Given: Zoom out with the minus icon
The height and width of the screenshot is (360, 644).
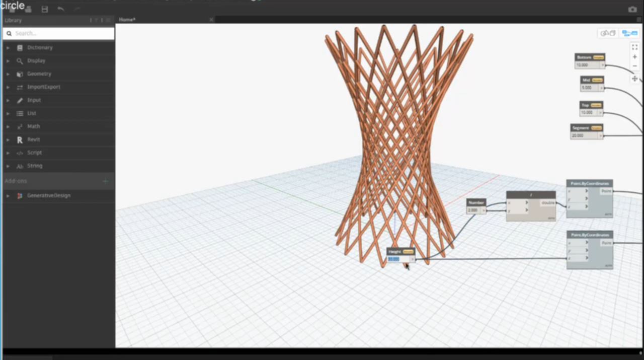Looking at the screenshot, I should 634,66.
